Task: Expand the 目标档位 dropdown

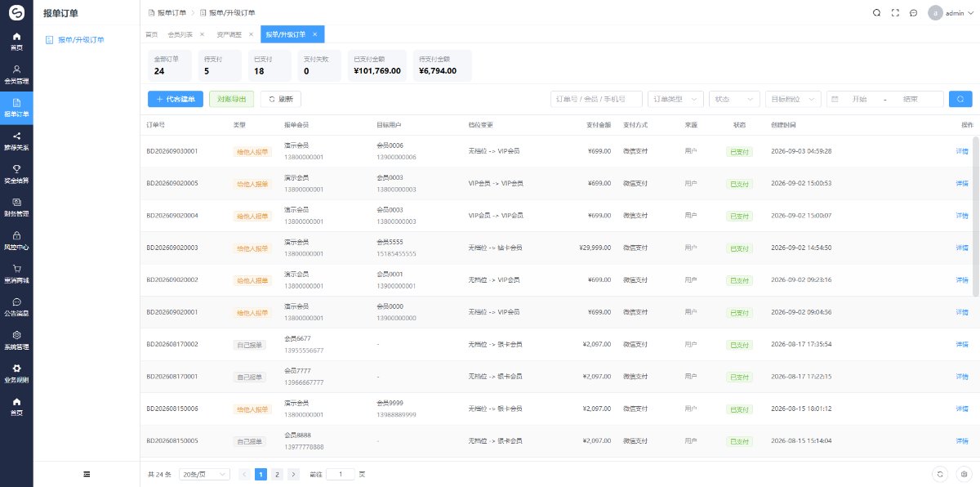Action: point(793,99)
